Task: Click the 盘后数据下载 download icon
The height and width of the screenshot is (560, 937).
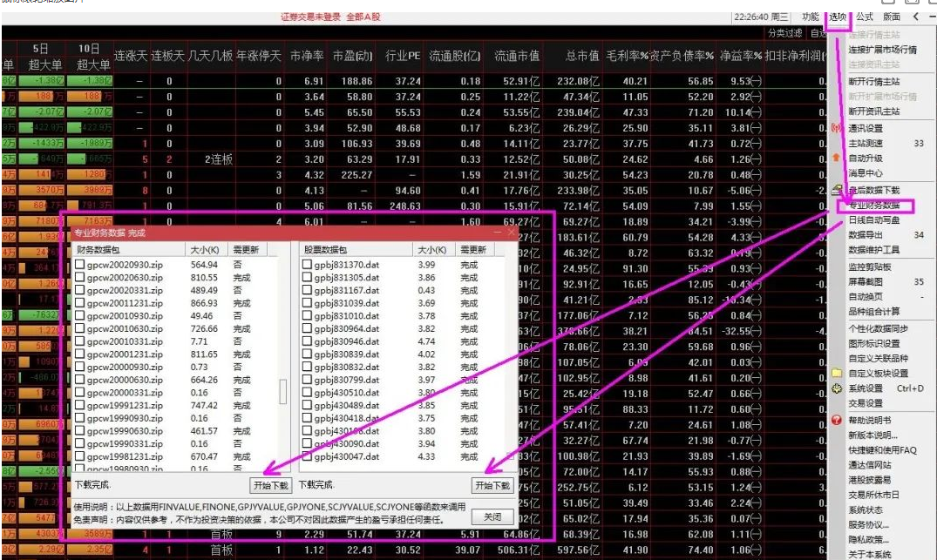Action: 837,190
